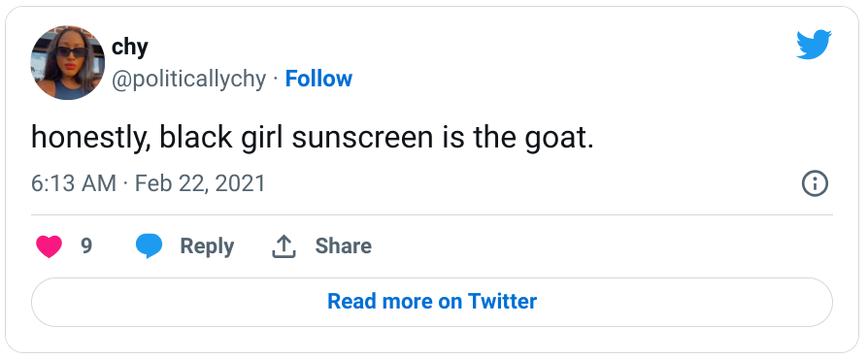Click the word sunscreen in the tweet
This screenshot has height=358, width=868.
tap(362, 139)
